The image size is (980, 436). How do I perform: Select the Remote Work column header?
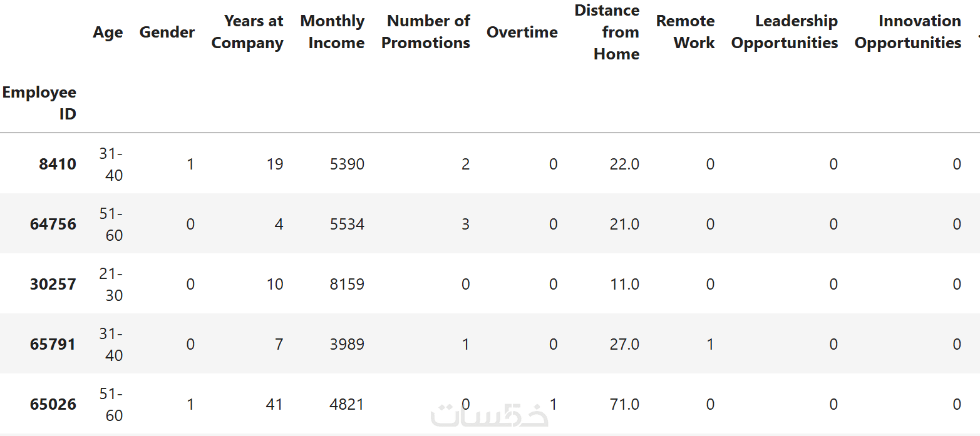[685, 32]
